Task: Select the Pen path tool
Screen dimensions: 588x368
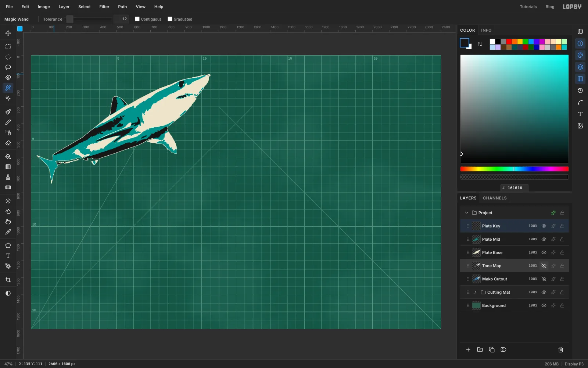Action: tap(8, 266)
